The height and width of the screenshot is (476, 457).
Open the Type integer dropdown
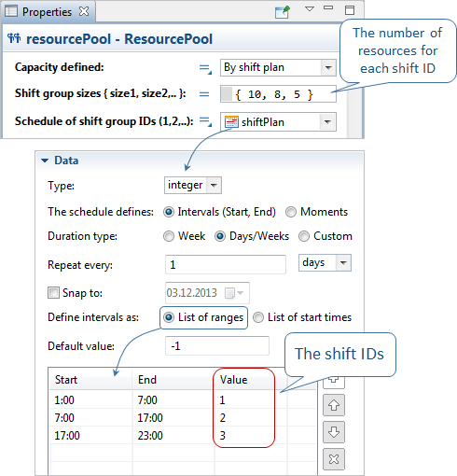pos(193,186)
